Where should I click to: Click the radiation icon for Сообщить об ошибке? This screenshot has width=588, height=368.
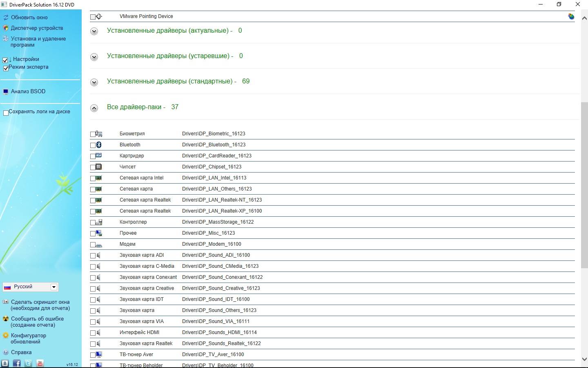[x=6, y=319]
